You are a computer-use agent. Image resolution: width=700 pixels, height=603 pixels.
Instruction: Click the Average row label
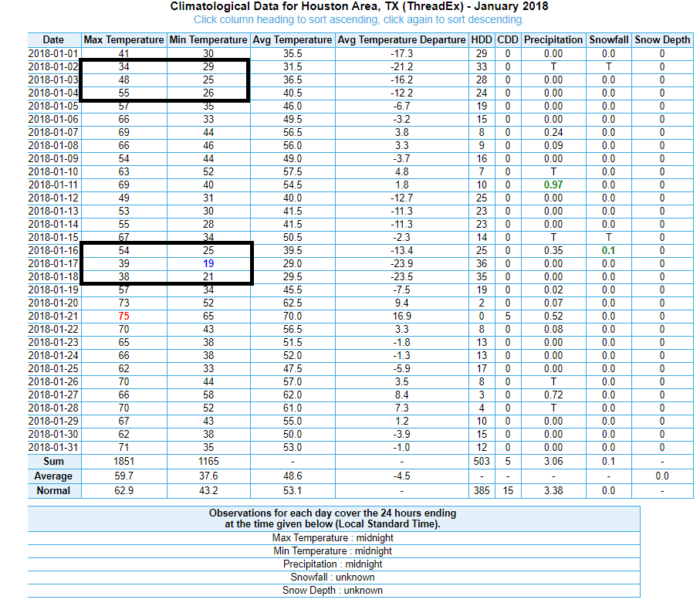(53, 476)
